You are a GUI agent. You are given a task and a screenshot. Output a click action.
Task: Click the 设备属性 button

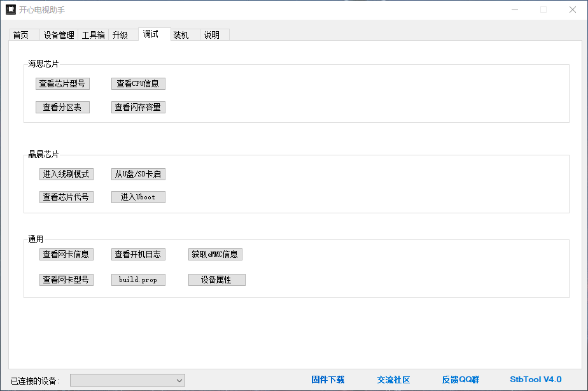click(216, 280)
